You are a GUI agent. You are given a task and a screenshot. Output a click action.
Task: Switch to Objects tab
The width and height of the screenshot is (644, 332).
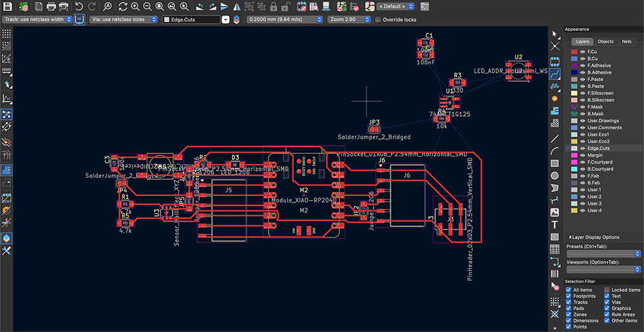[x=605, y=41]
